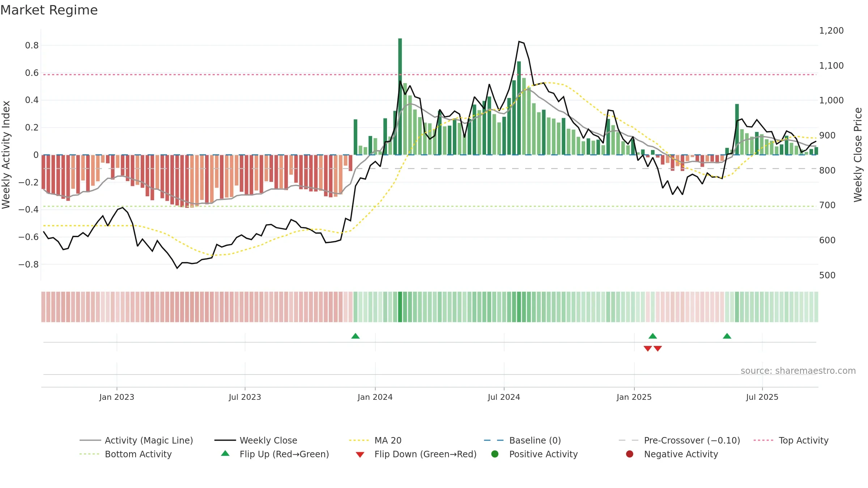Click the 1,100 price axis tick
Viewport: 868px width, 488px height.
pyautogui.click(x=831, y=66)
